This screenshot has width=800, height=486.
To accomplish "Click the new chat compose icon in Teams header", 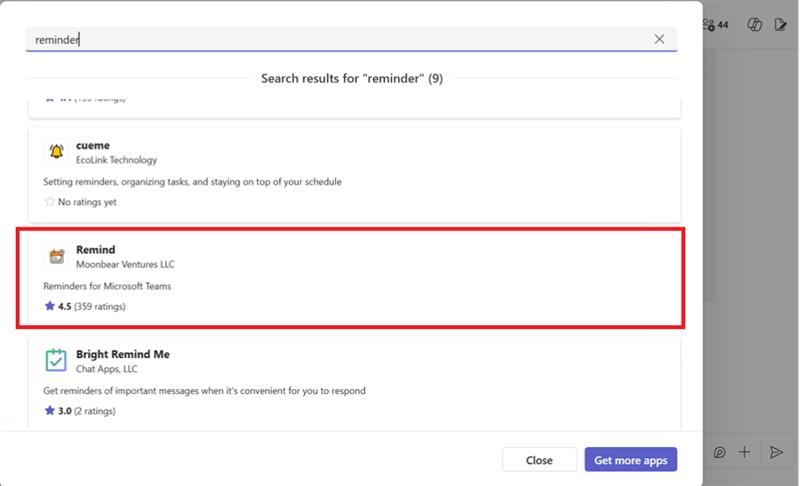I will tap(781, 24).
